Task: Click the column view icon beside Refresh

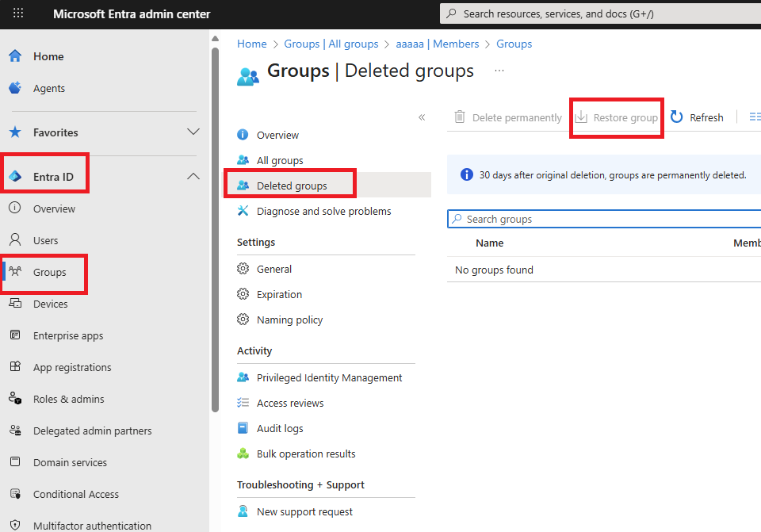Action: point(755,117)
